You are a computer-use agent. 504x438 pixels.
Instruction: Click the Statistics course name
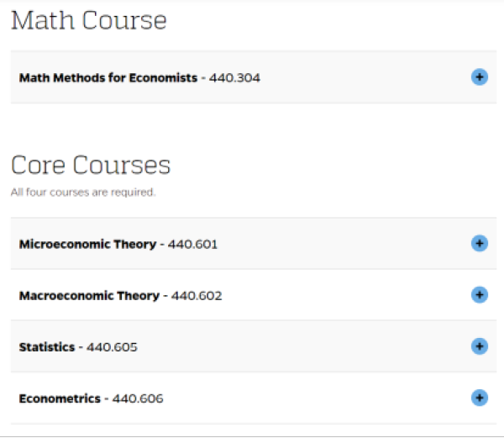47,347
